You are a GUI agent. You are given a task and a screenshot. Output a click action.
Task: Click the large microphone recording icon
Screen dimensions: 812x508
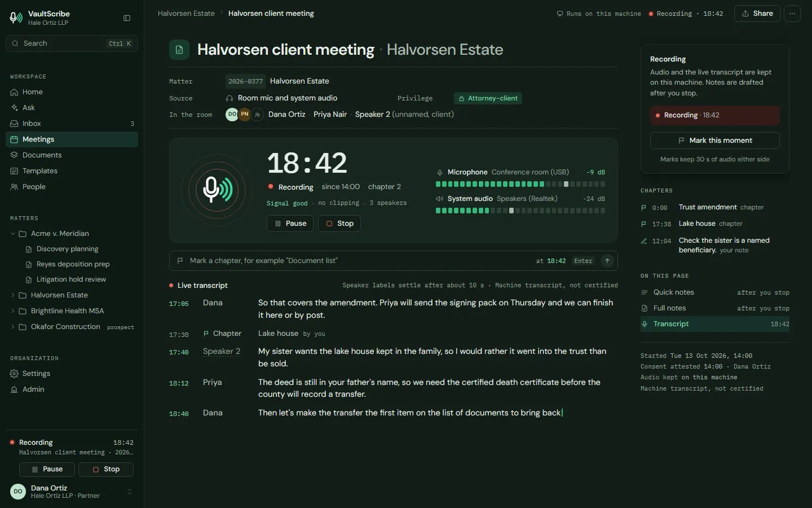(x=217, y=190)
